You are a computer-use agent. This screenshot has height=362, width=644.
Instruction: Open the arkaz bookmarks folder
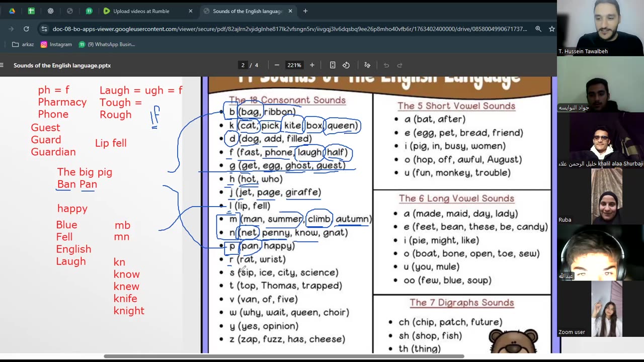pyautogui.click(x=23, y=44)
